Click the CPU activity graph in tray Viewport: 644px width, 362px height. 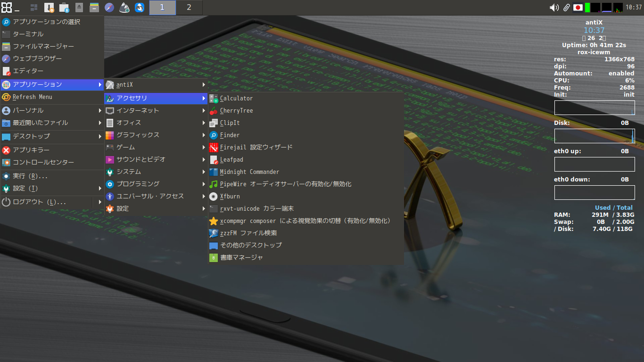click(618, 8)
